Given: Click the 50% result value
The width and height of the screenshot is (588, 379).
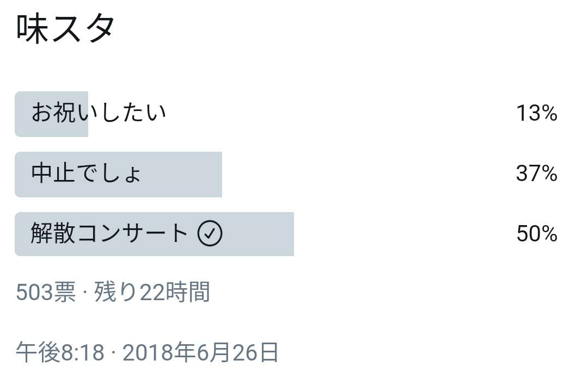Looking at the screenshot, I should pos(537,234).
